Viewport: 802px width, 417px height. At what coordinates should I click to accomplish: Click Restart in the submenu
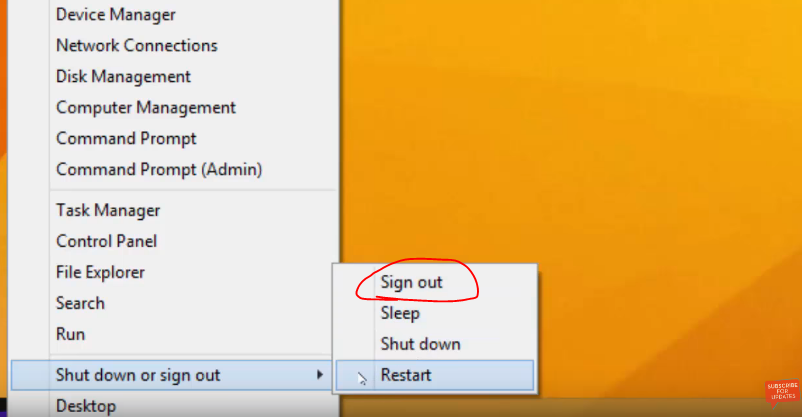point(435,375)
